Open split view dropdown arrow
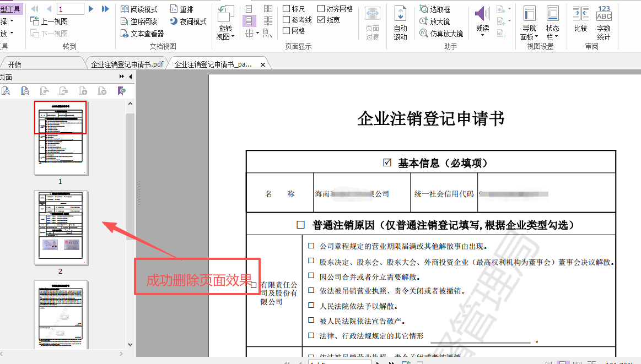 click(x=257, y=33)
